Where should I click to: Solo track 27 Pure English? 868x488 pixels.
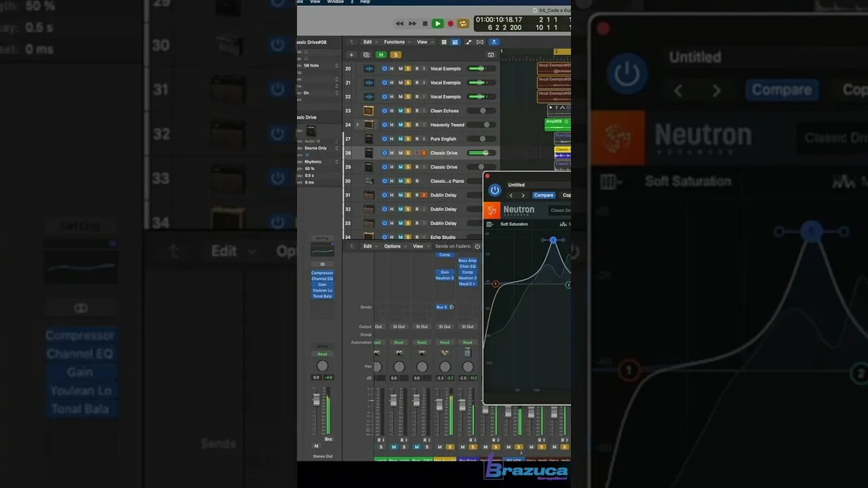click(408, 139)
